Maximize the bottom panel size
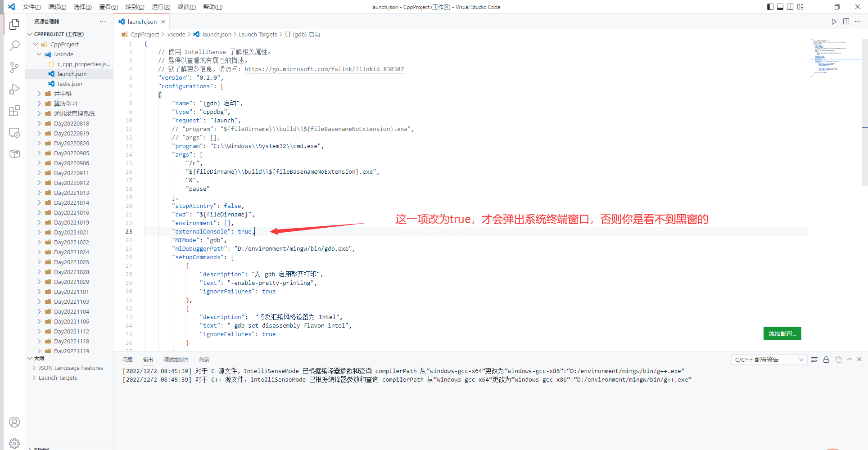Screen dimensions: 868x450 click(850, 360)
